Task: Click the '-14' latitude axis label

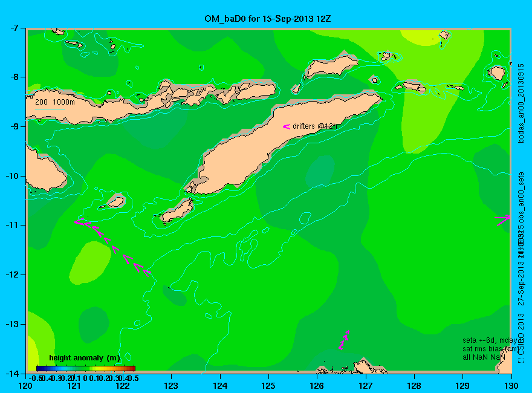Action: tap(13, 373)
